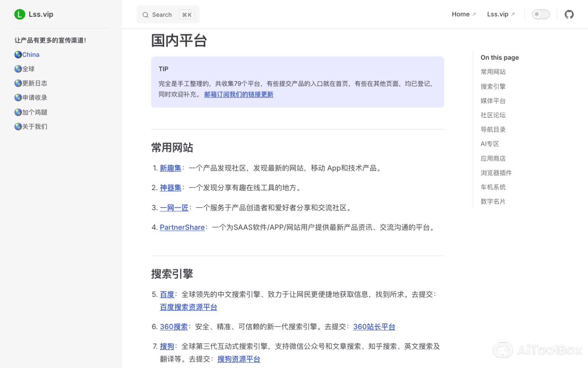
Task: Open the 邮箱订阅我们的链接更新 link
Action: click(239, 95)
